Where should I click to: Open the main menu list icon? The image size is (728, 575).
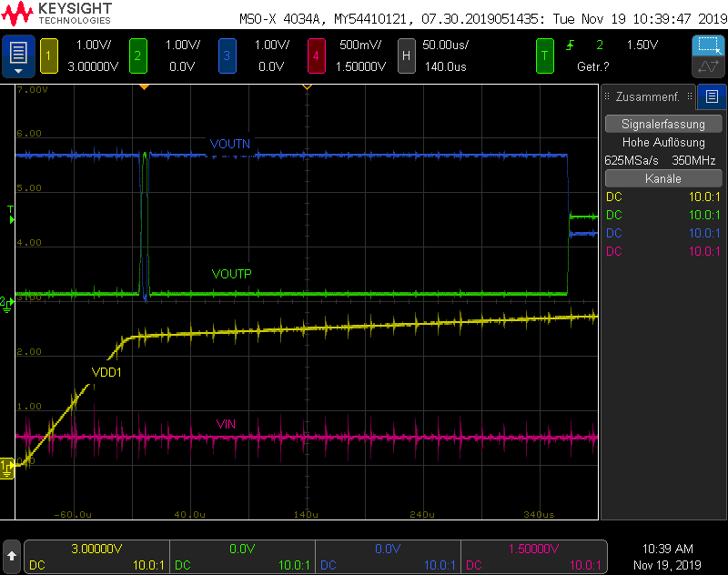point(18,55)
